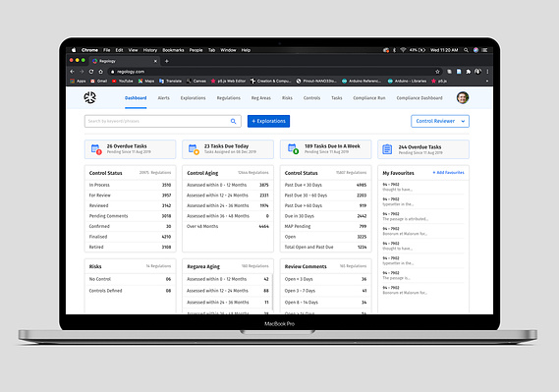Screen dimensions: 559x392
Task: Open the Chrome three-dot menu
Action: pyautogui.click(x=487, y=72)
